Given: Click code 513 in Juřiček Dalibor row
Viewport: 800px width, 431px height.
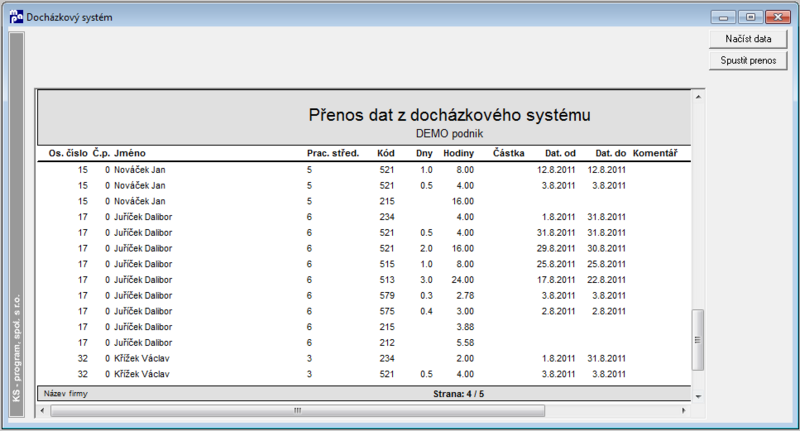Looking at the screenshot, I should [x=387, y=280].
